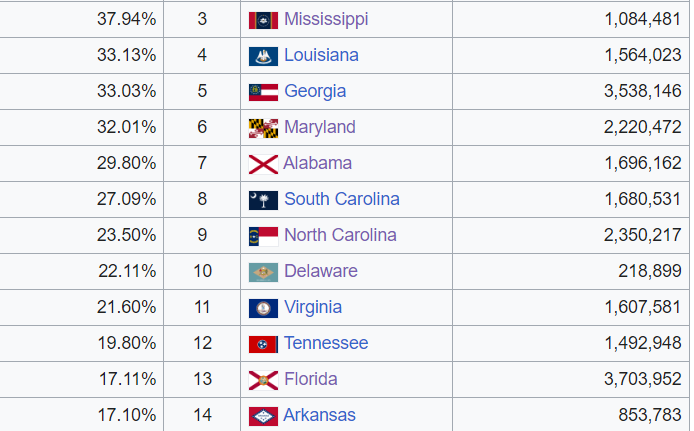Click the Virginia flag icon
The height and width of the screenshot is (431, 694).
[263, 308]
